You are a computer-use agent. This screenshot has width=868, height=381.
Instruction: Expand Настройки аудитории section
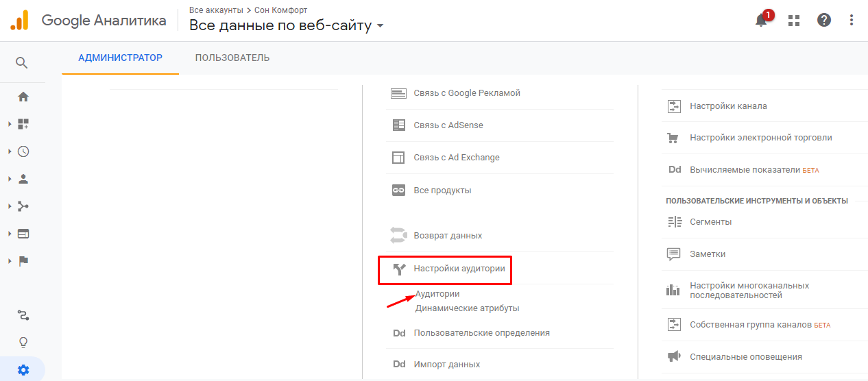tap(459, 269)
